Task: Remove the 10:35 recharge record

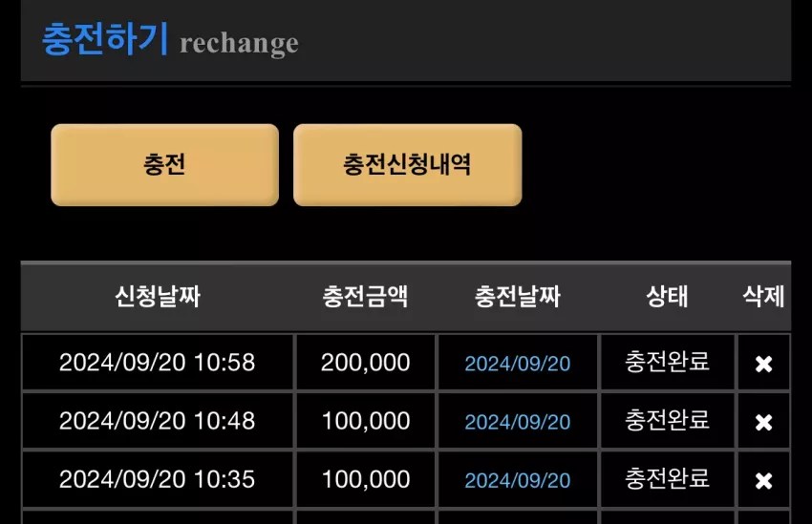Action: pyautogui.click(x=763, y=480)
